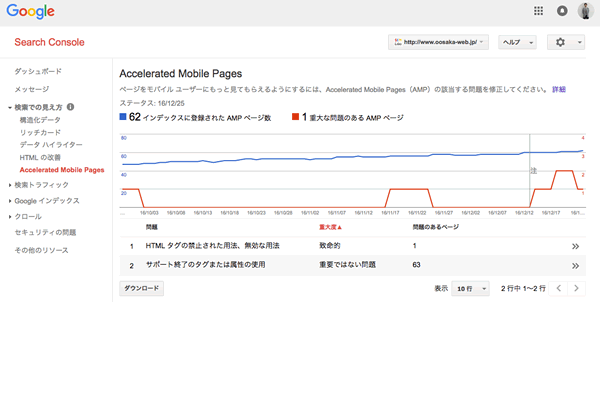Collapse the 検索での見え方 section
The height and width of the screenshot is (400, 600).
tap(10, 108)
